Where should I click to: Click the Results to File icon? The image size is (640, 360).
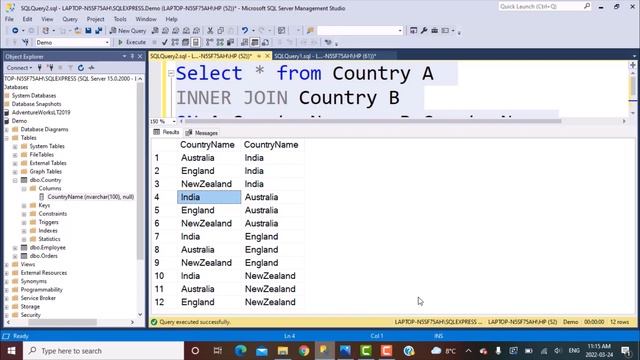265,42
